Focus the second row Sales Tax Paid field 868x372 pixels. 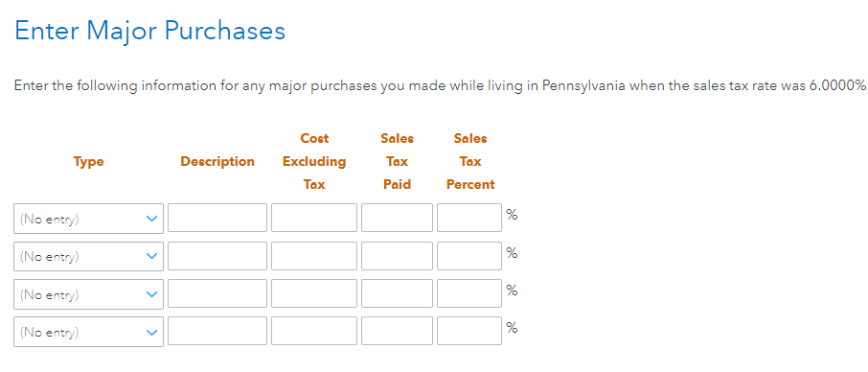pyautogui.click(x=397, y=256)
